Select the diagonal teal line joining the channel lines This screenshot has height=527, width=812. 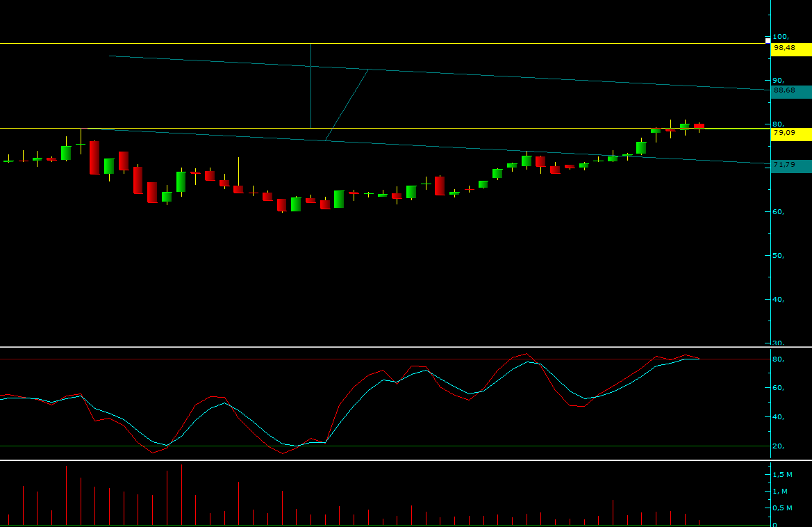[347, 105]
